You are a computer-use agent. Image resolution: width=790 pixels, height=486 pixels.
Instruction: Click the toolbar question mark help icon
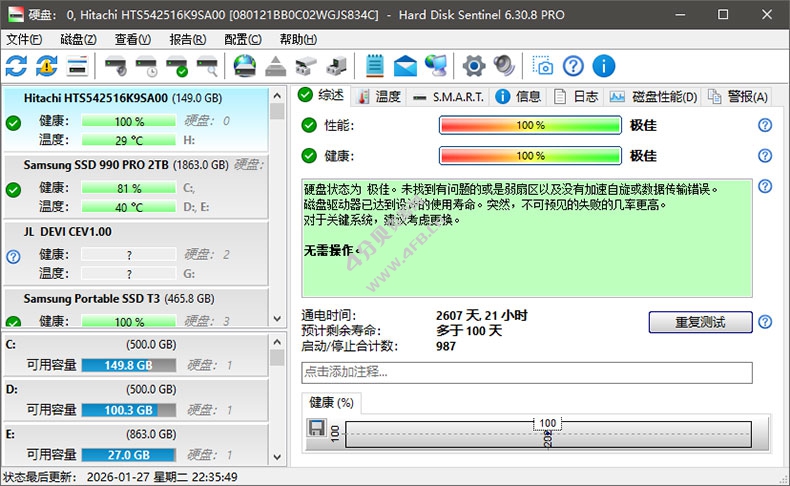point(573,66)
